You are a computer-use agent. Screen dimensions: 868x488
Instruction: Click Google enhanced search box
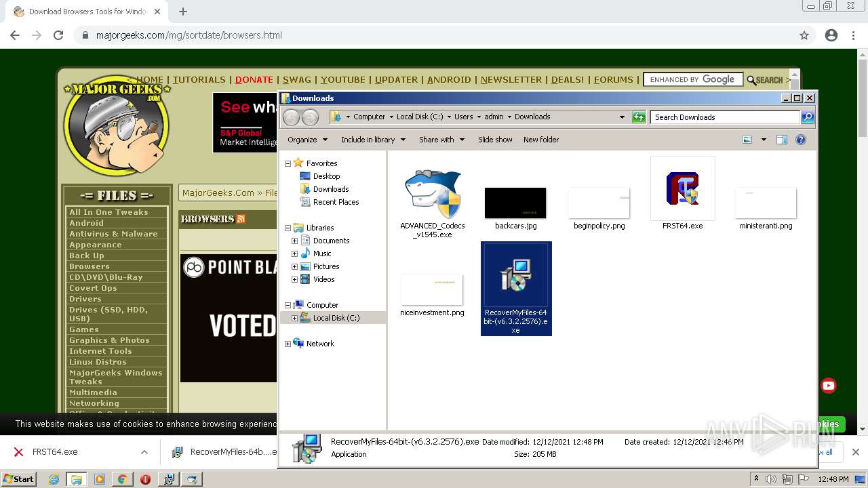pos(692,79)
